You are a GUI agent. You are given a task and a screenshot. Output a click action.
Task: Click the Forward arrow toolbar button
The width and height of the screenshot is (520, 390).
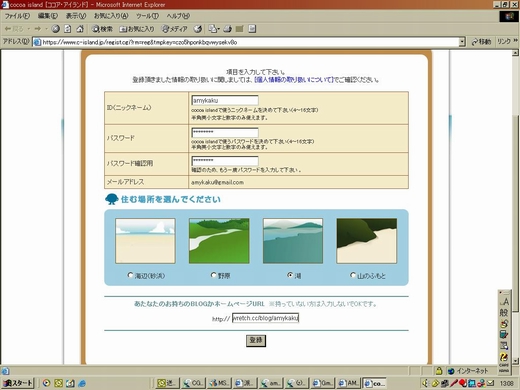[x=38, y=29]
